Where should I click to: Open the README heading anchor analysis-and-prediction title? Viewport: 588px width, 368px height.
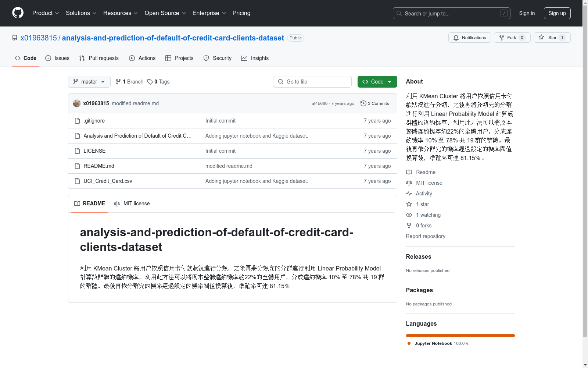[x=216, y=240]
